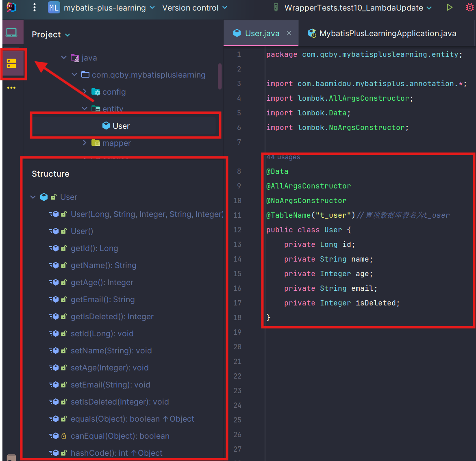Select getId(): Long in Structure

pyautogui.click(x=94, y=249)
